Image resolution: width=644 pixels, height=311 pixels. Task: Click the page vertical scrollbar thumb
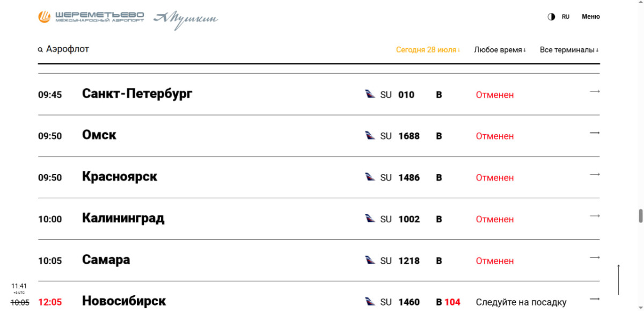[x=640, y=216]
